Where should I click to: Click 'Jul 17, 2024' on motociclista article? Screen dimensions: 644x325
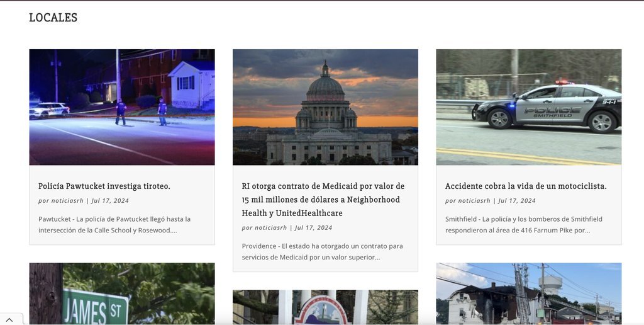pos(517,201)
